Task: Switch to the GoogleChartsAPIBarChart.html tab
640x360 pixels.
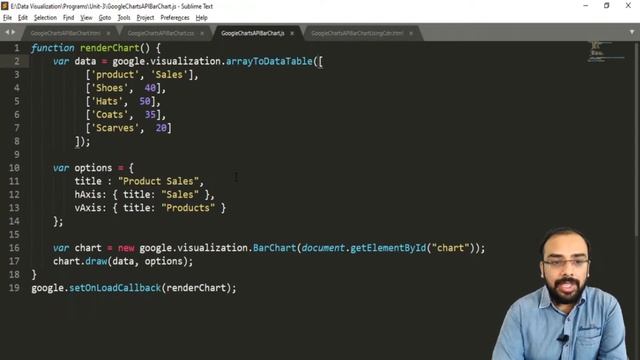Action: click(x=66, y=33)
